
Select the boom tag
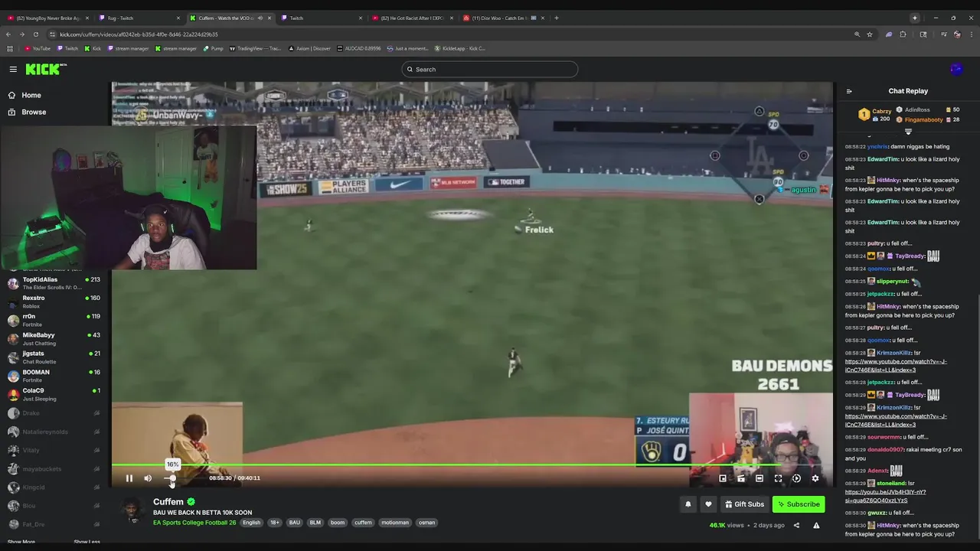(338, 523)
